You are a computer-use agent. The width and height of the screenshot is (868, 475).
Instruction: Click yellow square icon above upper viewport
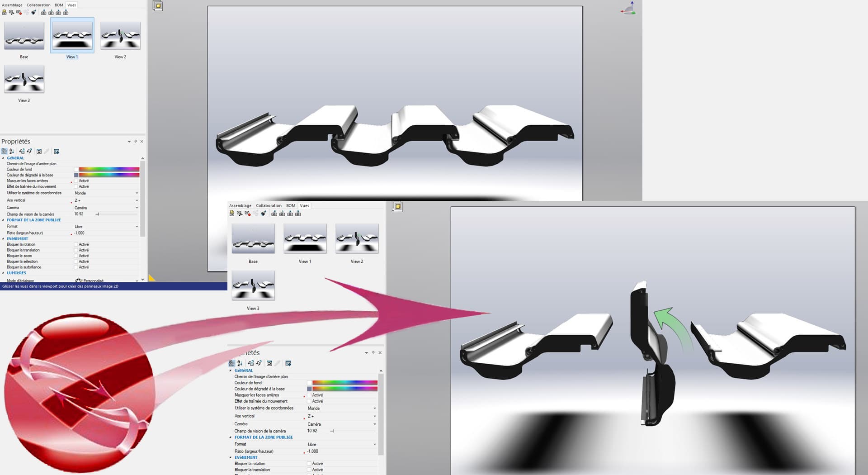point(158,6)
